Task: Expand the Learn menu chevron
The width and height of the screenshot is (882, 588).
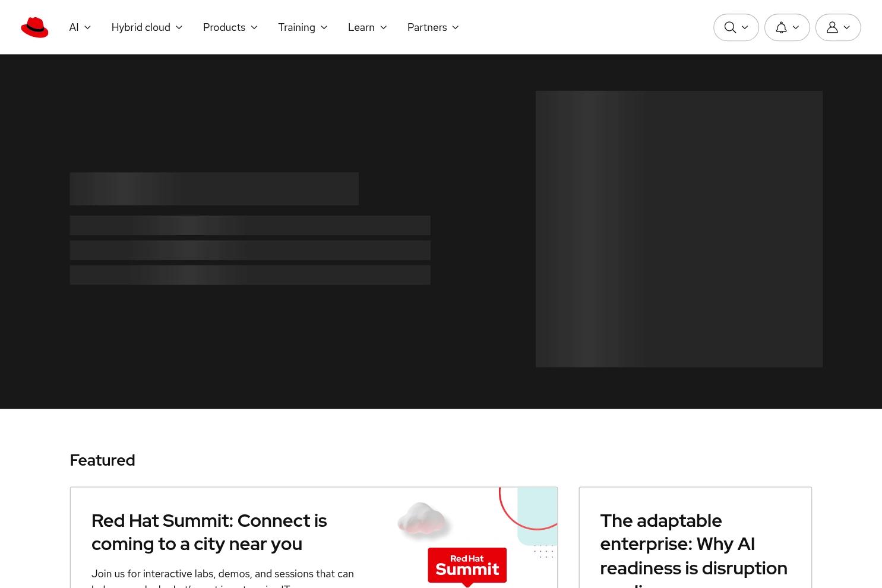Action: click(x=383, y=27)
